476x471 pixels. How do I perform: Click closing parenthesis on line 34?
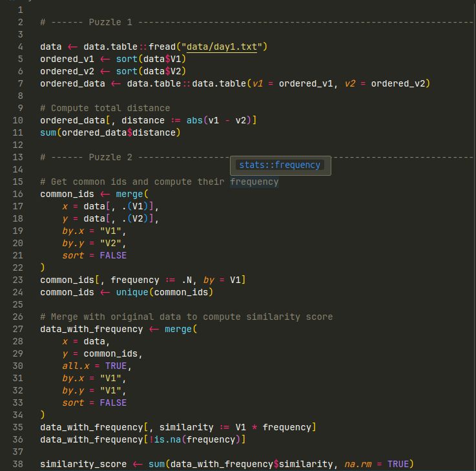click(x=43, y=415)
